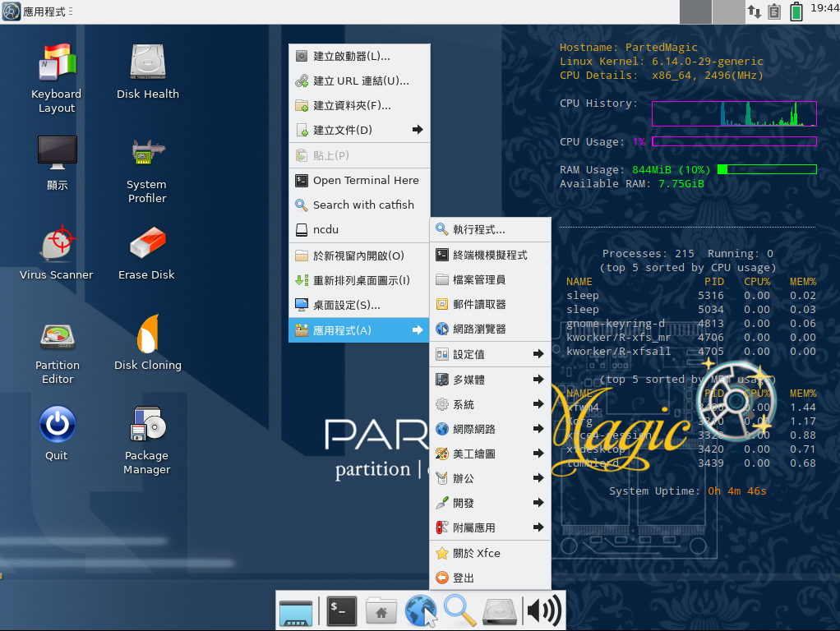
Task: Open the 應用程式 panel menu button
Action: pos(38,12)
